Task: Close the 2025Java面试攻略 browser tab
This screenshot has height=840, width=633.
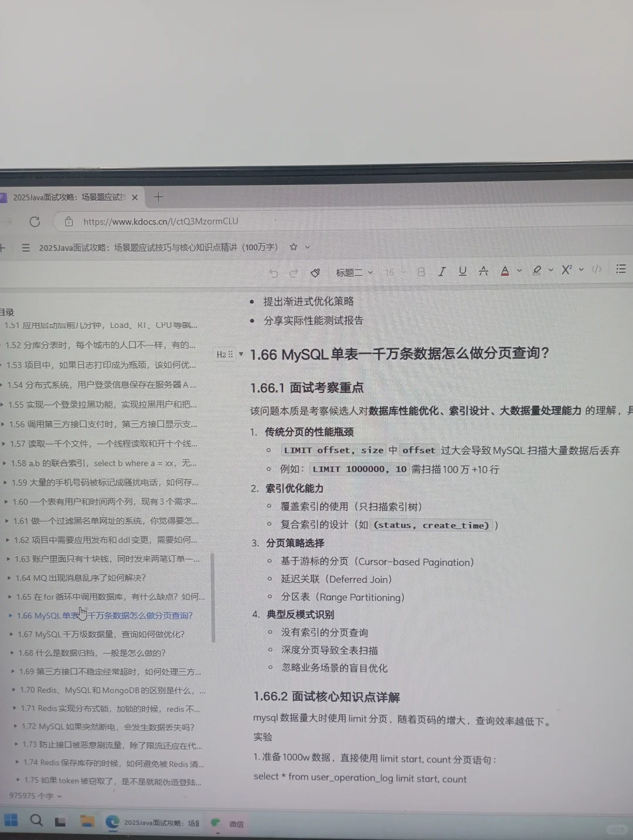Action: [135, 197]
